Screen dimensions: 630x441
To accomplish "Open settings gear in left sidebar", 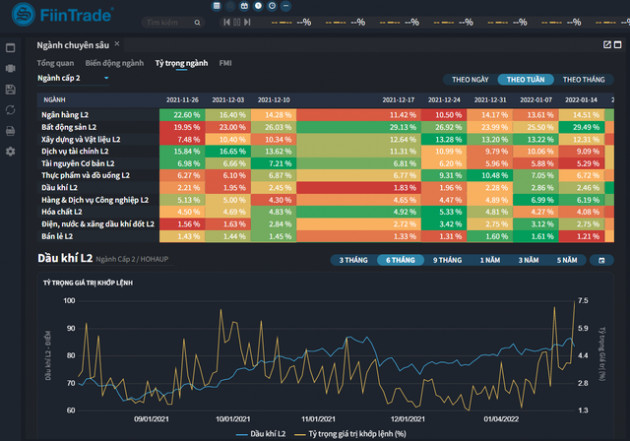I will (x=10, y=151).
